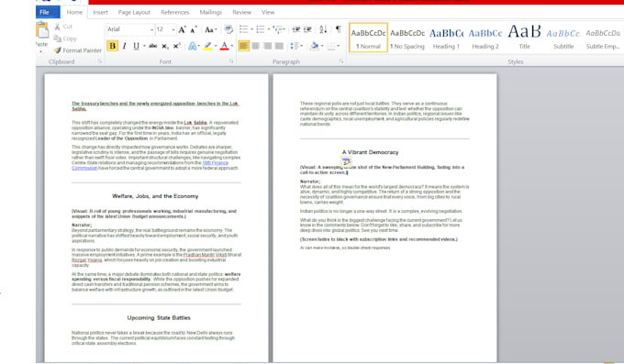Switch to the References tab

tap(174, 12)
